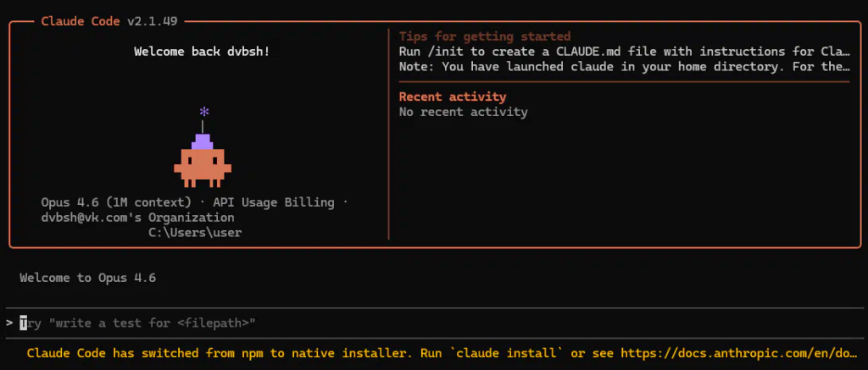The image size is (868, 370).
Task: Click the 'Tips for getting started' heading
Action: pos(484,36)
